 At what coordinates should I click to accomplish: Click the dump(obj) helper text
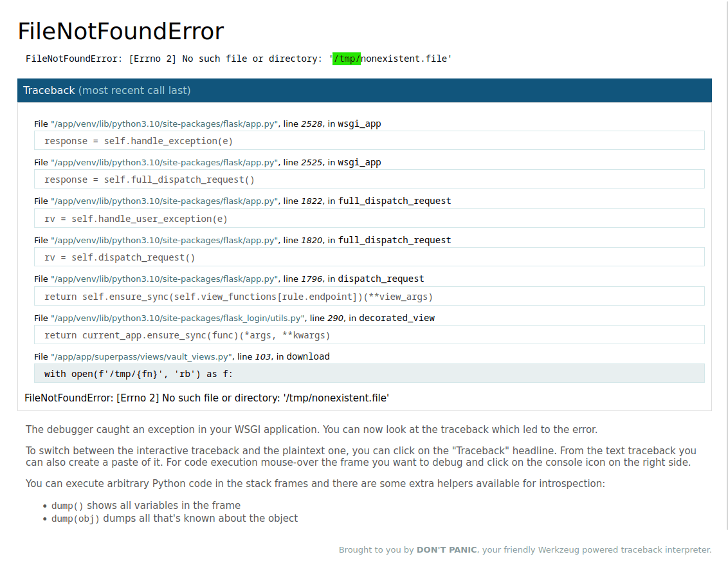[75, 519]
